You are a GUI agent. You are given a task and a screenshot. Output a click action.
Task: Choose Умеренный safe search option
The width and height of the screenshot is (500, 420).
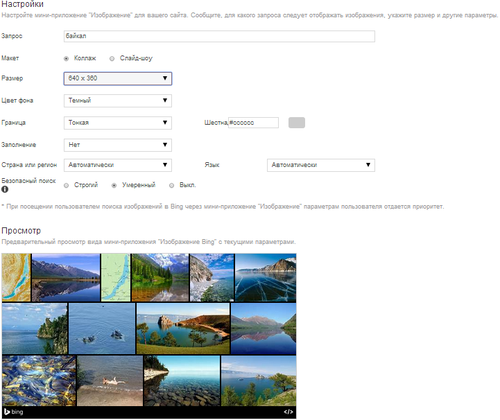point(114,185)
